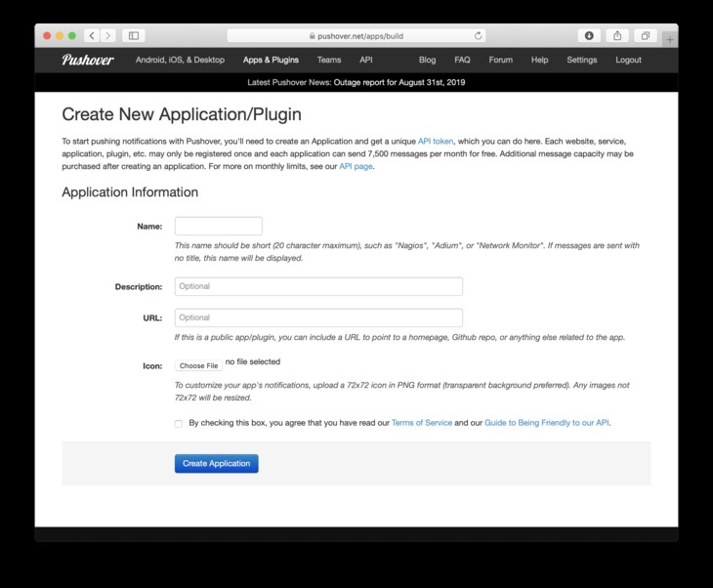Click the yellow minimize window button
The height and width of the screenshot is (588, 713).
pos(60,35)
